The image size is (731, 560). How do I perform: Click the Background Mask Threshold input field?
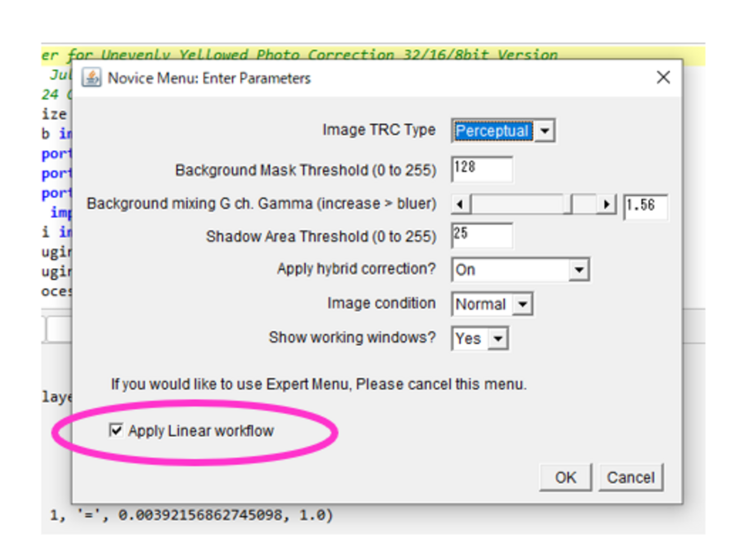click(x=482, y=169)
